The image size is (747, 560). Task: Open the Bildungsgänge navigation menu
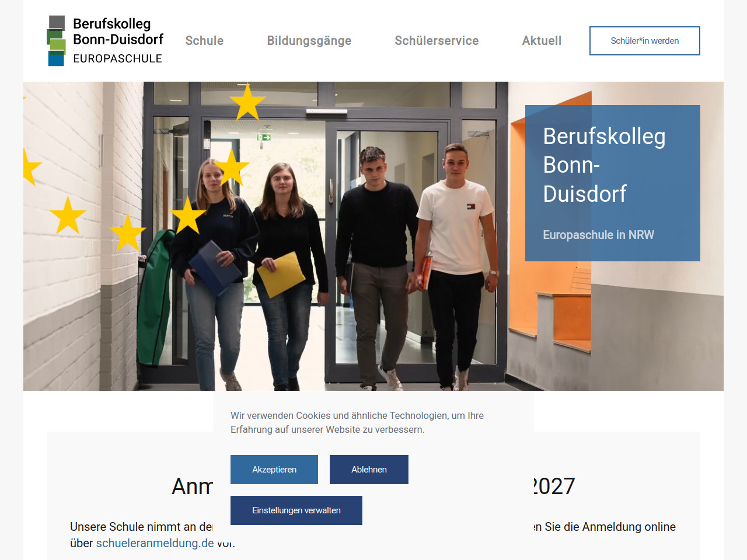(309, 41)
